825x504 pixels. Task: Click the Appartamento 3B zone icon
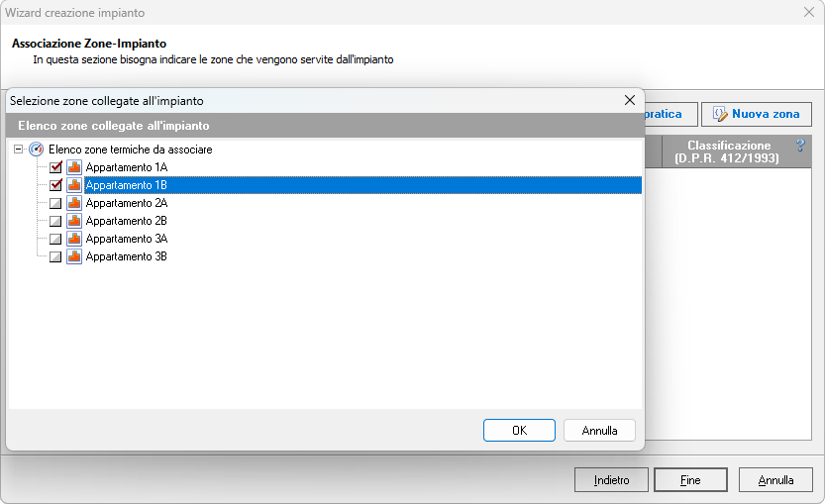[x=74, y=256]
